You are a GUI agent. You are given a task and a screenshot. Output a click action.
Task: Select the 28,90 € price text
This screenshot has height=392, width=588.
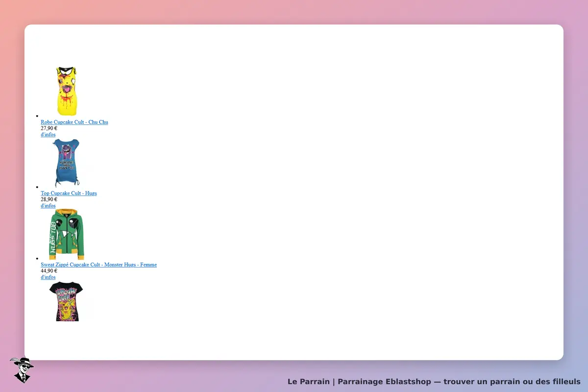click(49, 199)
